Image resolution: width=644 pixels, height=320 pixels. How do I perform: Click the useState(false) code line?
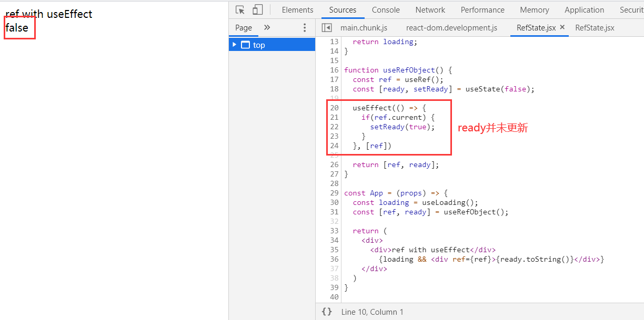(x=444, y=89)
